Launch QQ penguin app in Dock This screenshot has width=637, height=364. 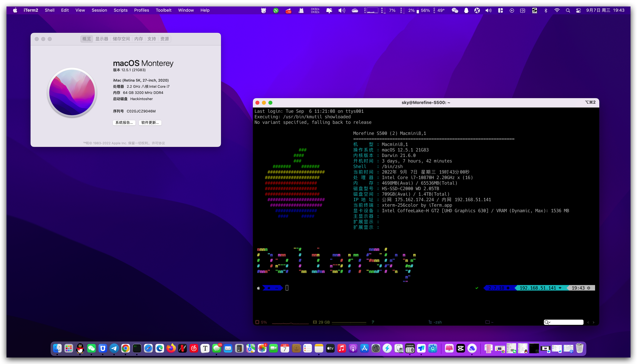(x=80, y=348)
